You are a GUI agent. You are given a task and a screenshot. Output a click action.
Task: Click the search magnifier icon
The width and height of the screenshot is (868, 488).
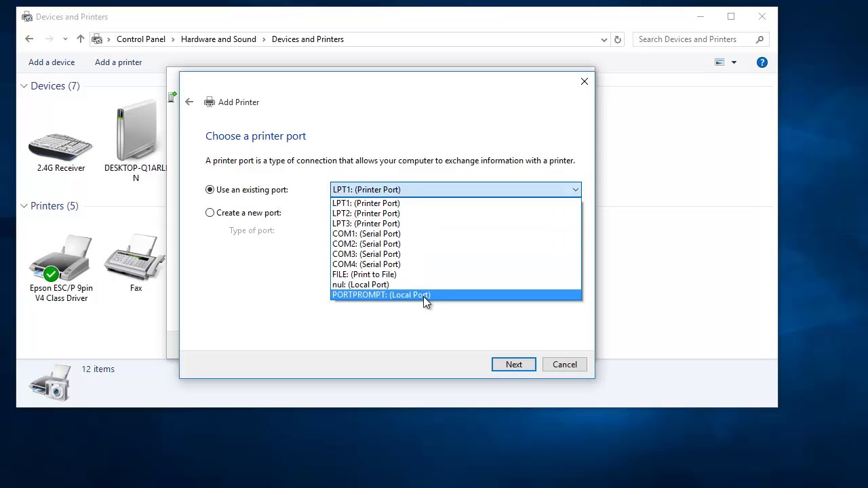coord(760,39)
